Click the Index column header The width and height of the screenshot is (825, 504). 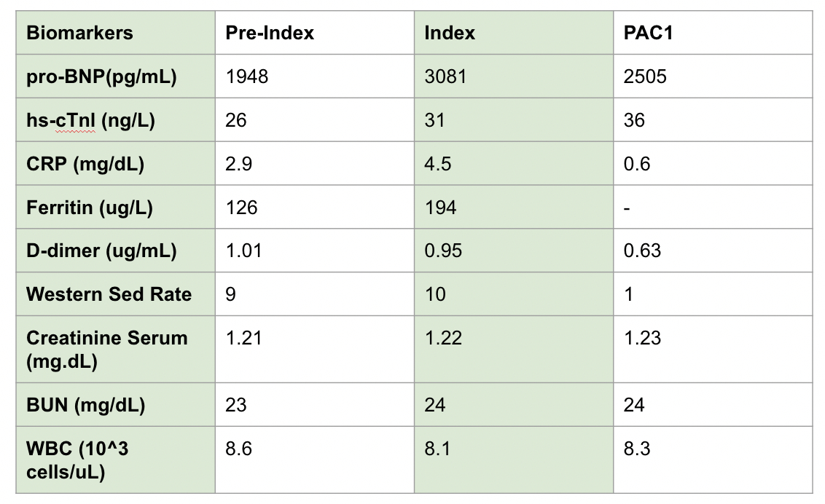click(450, 33)
